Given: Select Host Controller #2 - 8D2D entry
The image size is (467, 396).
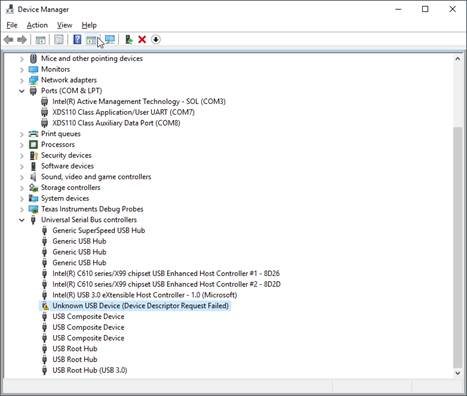Looking at the screenshot, I should pos(166,284).
